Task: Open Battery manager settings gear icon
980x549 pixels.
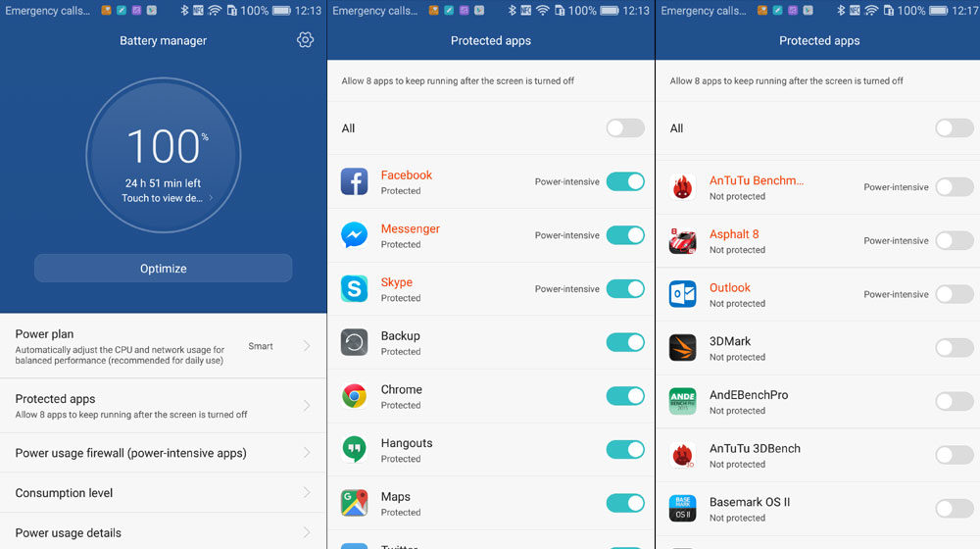Action: 305,40
